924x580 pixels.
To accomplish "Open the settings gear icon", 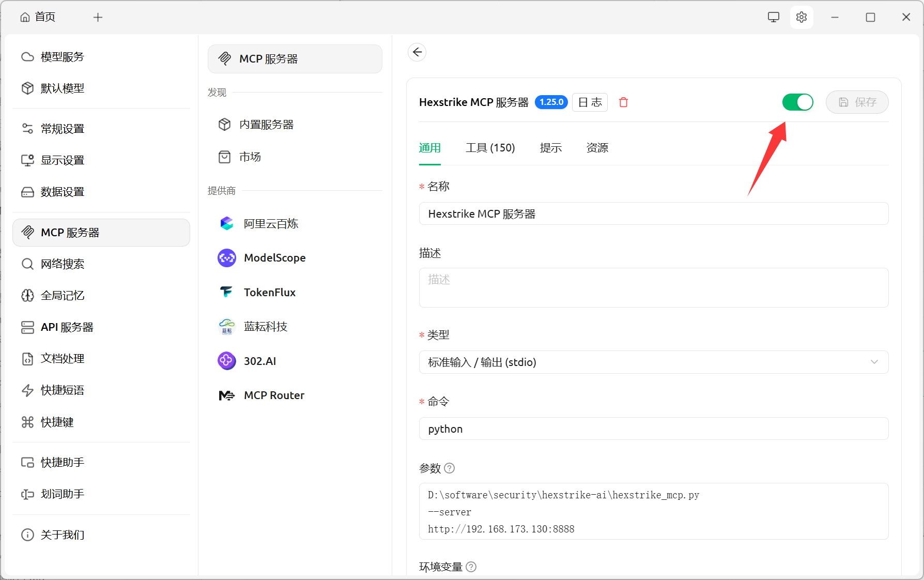I will point(801,17).
